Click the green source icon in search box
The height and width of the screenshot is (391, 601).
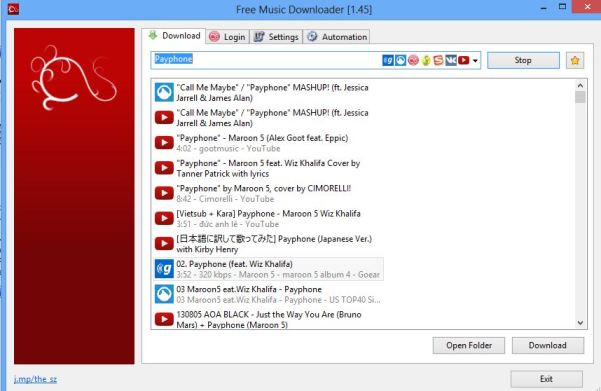[x=426, y=60]
